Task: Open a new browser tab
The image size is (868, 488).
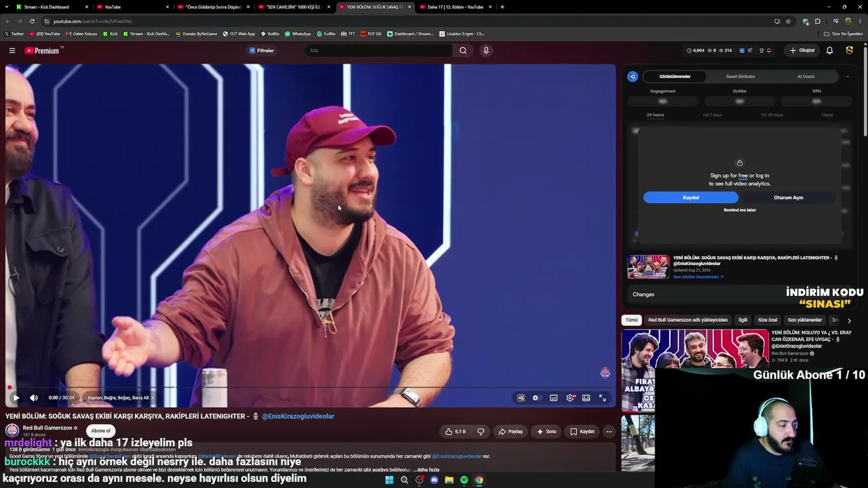Action: [502, 7]
